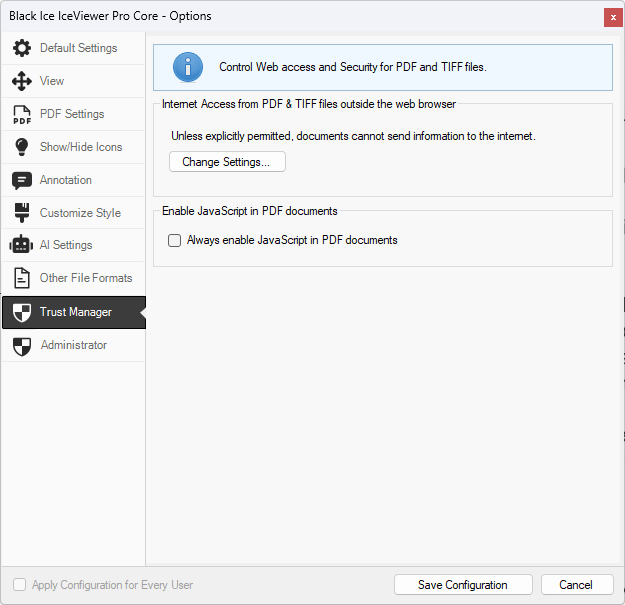Open Customize Style tab label

[80, 213]
